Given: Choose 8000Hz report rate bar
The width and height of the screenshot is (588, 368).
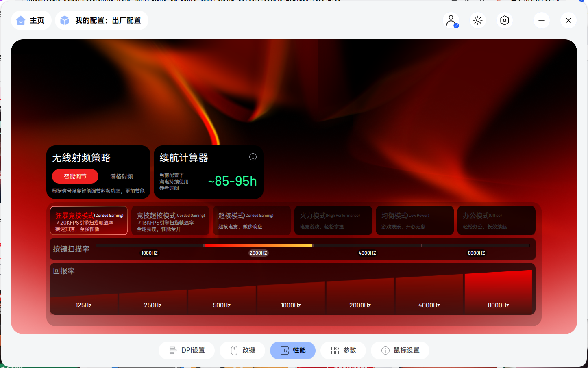Looking at the screenshot, I should (499, 292).
